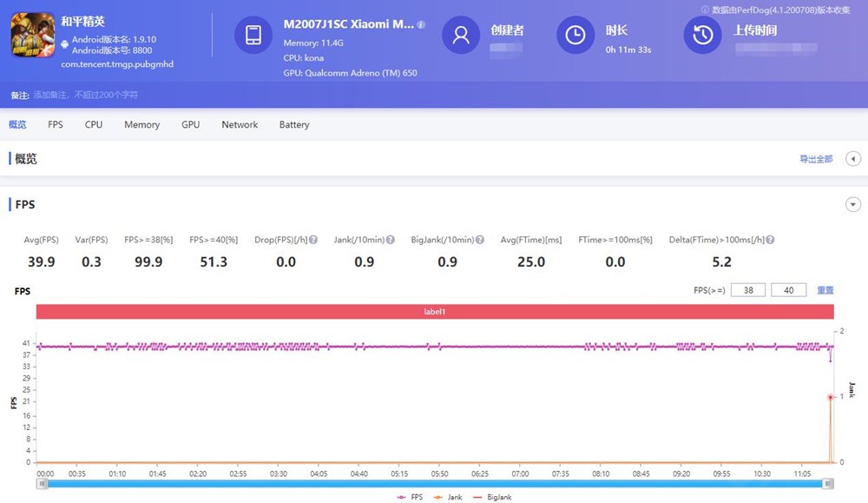
Task: Switch to the Battery tab
Action: (x=294, y=124)
